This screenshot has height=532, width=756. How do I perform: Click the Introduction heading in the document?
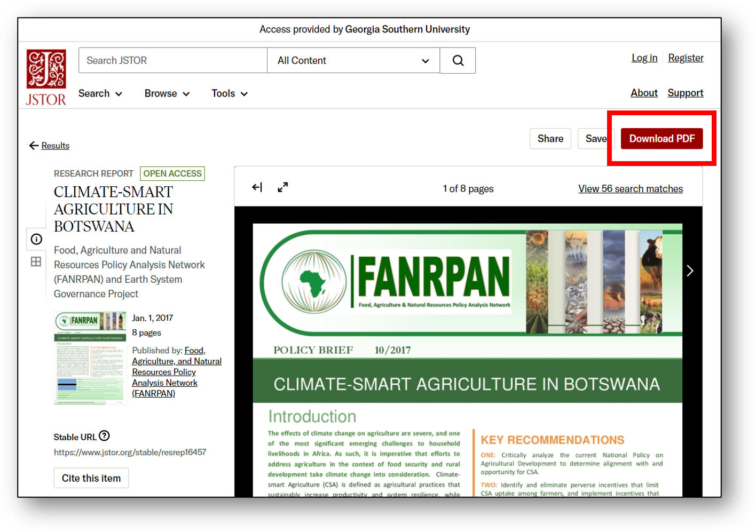[x=312, y=416]
